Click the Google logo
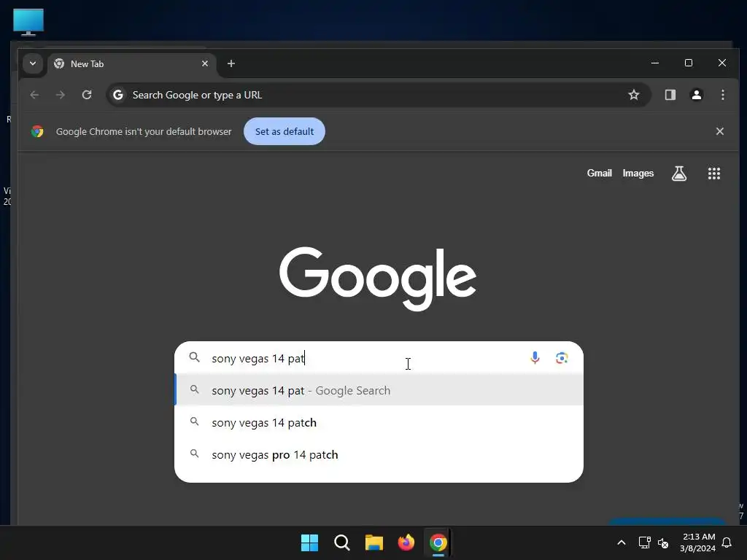Image resolution: width=747 pixels, height=560 pixels. 378,279
